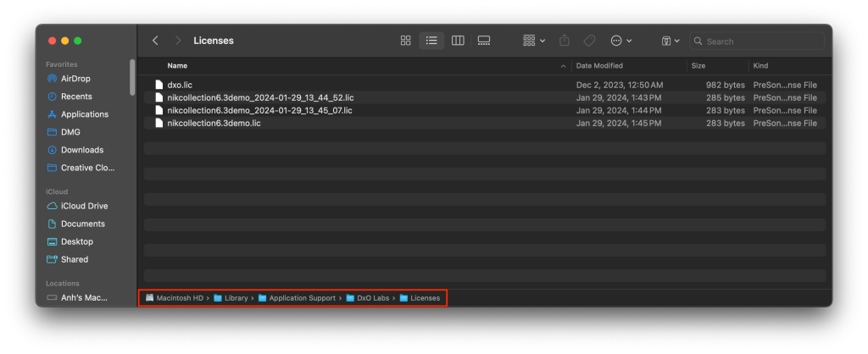Select Applications in the sidebar
This screenshot has width=868, height=354.
(x=84, y=114)
